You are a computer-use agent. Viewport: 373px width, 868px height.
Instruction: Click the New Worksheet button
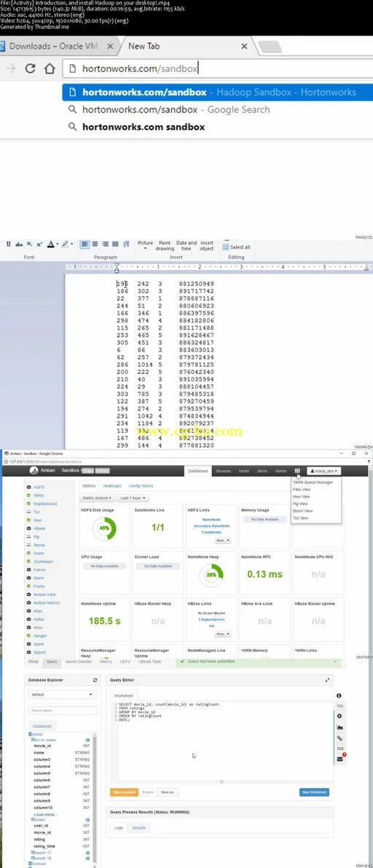click(x=314, y=792)
